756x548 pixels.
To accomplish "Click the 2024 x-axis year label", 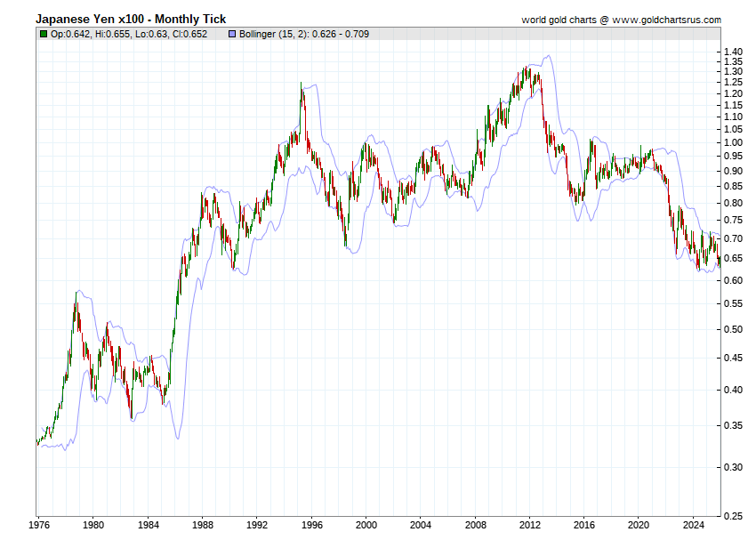I will 694,525.
